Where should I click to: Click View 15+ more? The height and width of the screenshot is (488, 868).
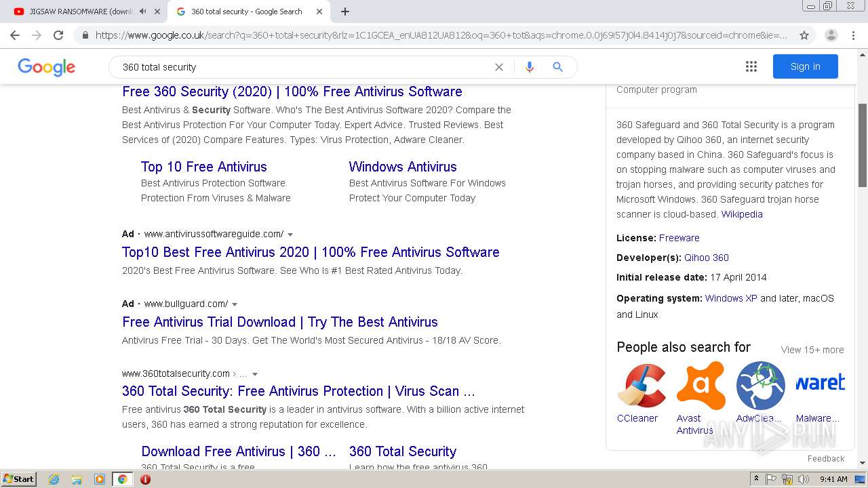coord(812,350)
